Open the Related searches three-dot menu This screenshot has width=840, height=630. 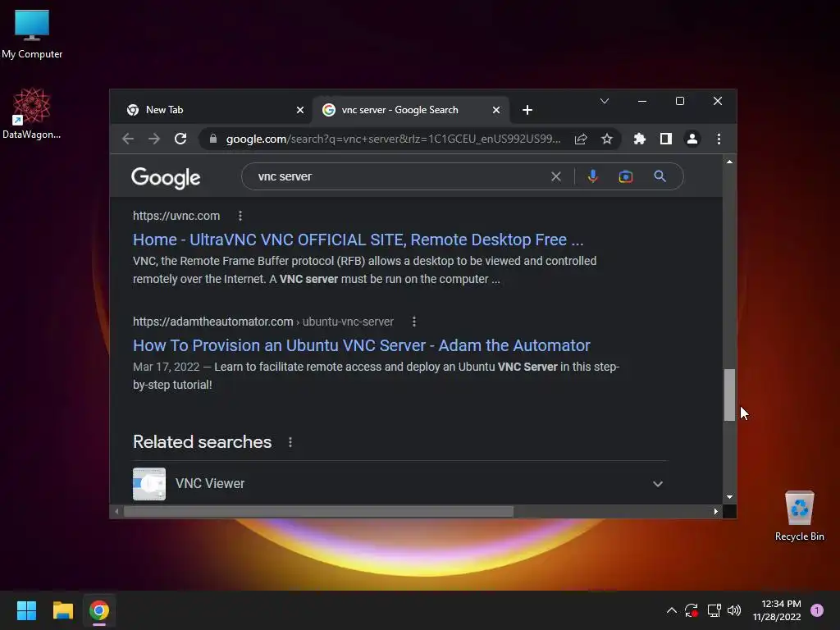290,442
